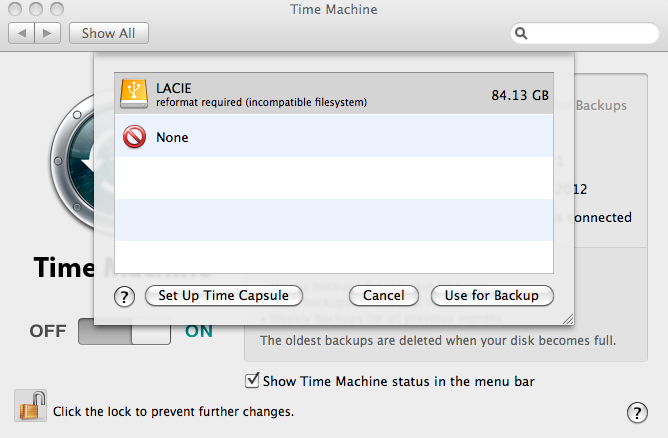Click Use for Backup button
The height and width of the screenshot is (438, 668).
492,296
